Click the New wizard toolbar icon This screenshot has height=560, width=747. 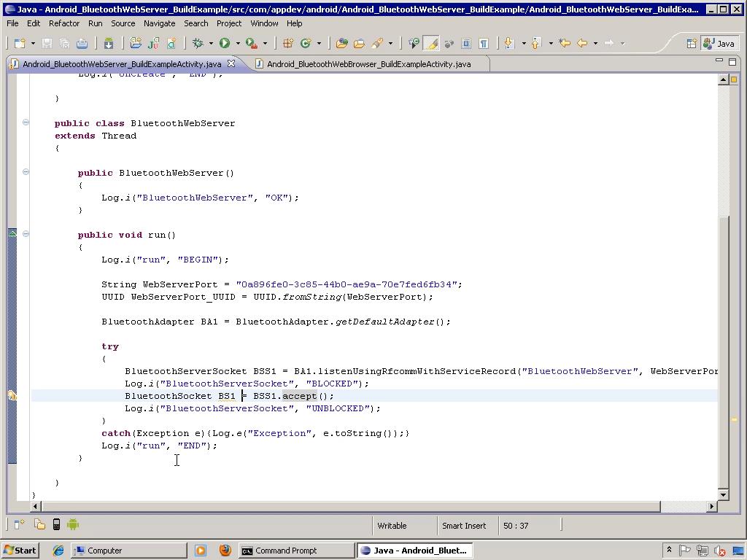(x=20, y=43)
